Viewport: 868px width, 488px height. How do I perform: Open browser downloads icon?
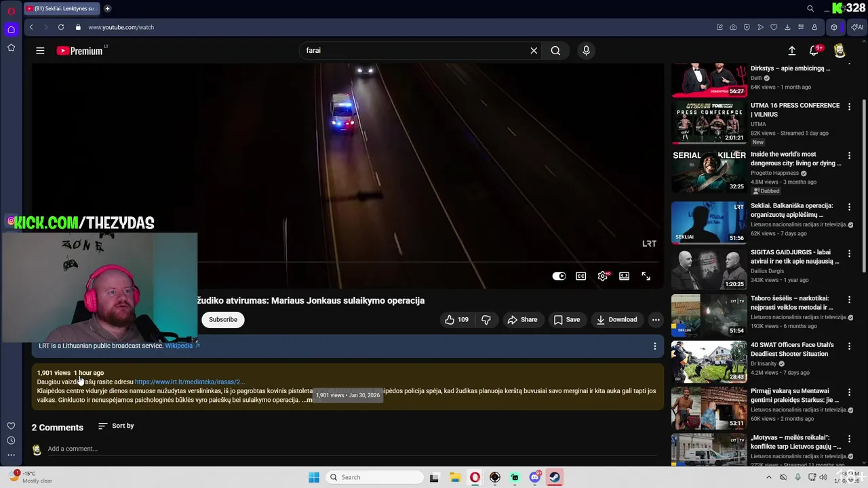[x=787, y=27]
